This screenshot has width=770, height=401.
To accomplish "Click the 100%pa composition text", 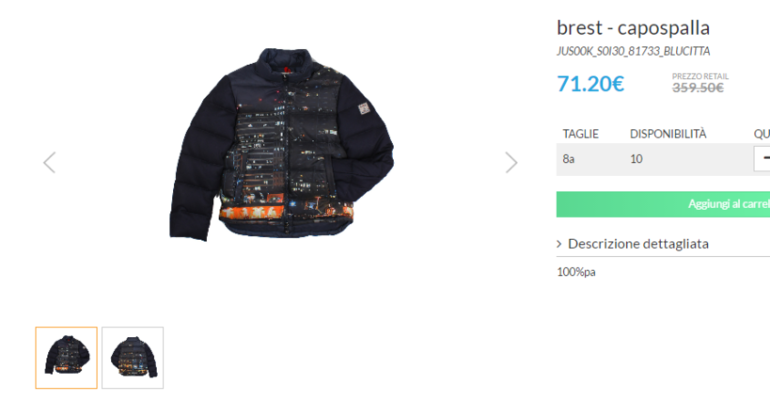I will coord(576,272).
